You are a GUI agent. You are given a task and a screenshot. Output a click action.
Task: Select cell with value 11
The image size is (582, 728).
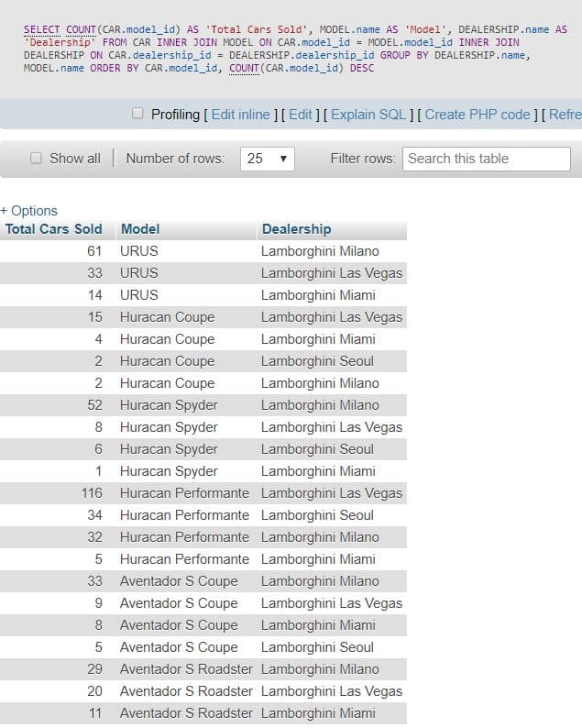pos(94,713)
